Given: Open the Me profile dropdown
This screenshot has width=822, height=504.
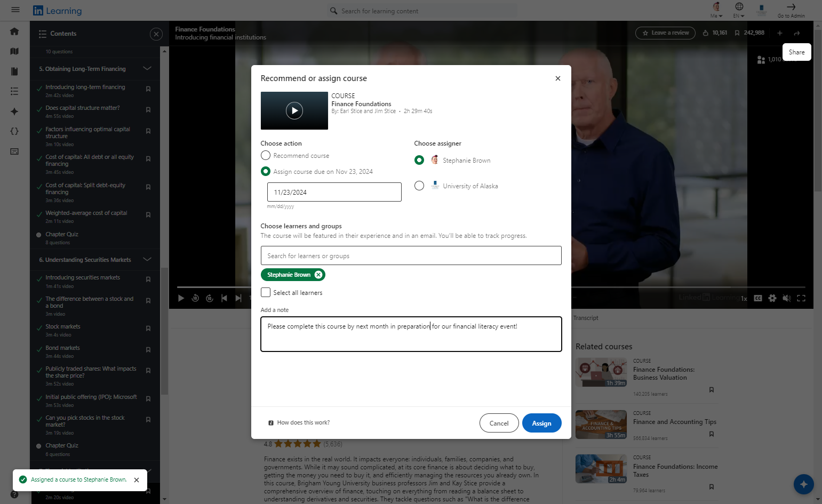Looking at the screenshot, I should (716, 10).
